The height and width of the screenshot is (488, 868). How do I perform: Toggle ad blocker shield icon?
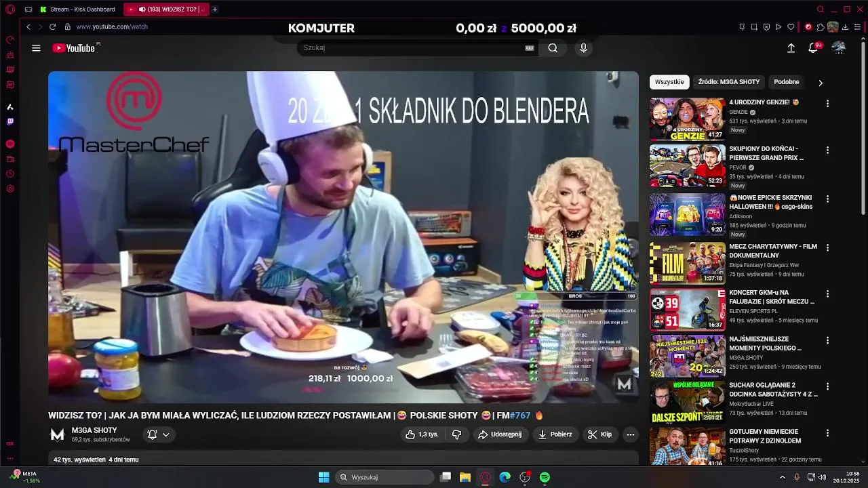pyautogui.click(x=766, y=27)
